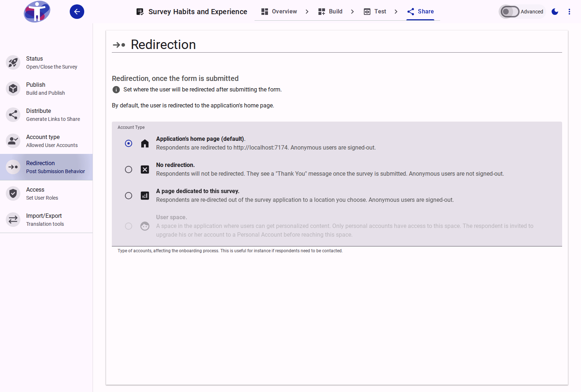581x392 pixels.
Task: Click the 'Thank You' message description text
Action: pyautogui.click(x=330, y=174)
